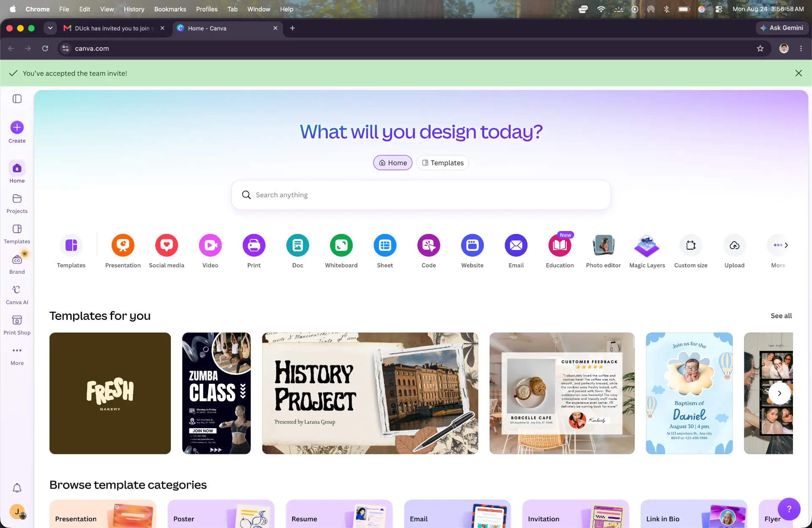Open the Baptism of Daniel template
This screenshot has width=812, height=528.
coord(689,393)
